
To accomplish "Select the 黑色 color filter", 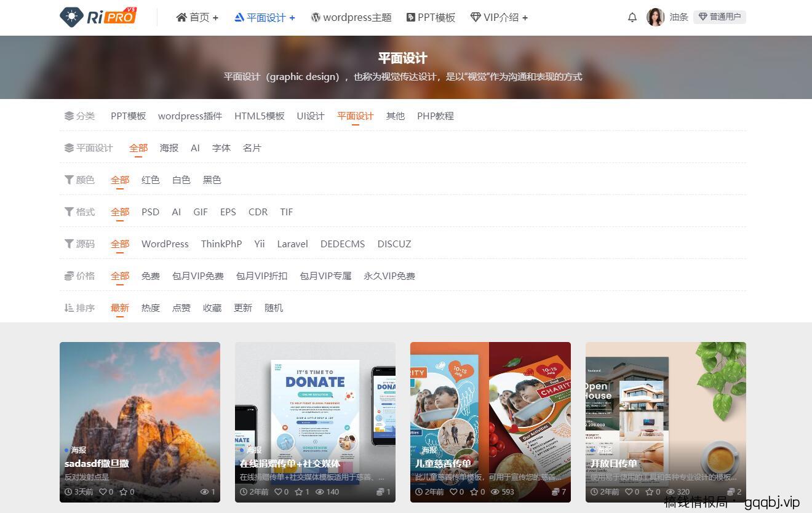I will coord(212,180).
